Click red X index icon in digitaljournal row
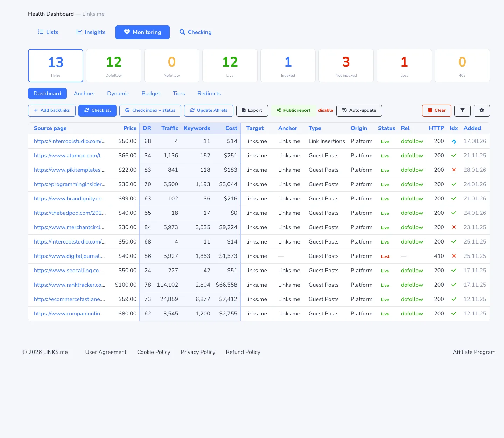 [x=454, y=256]
